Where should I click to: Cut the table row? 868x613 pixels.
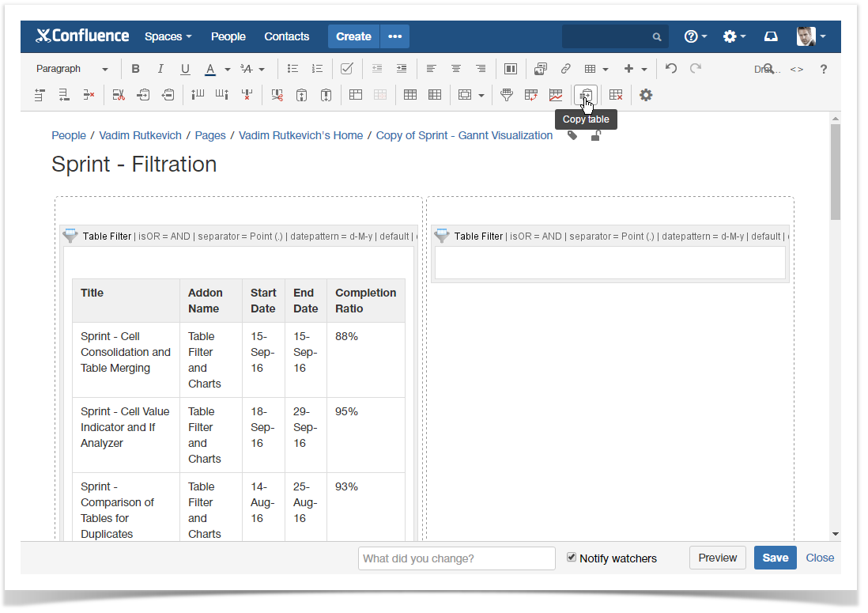coord(119,95)
